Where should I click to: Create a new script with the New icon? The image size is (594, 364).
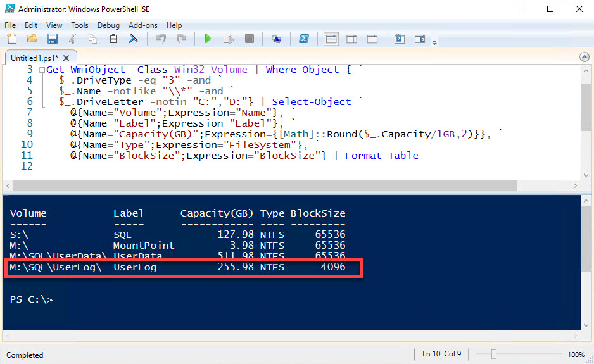(x=11, y=39)
